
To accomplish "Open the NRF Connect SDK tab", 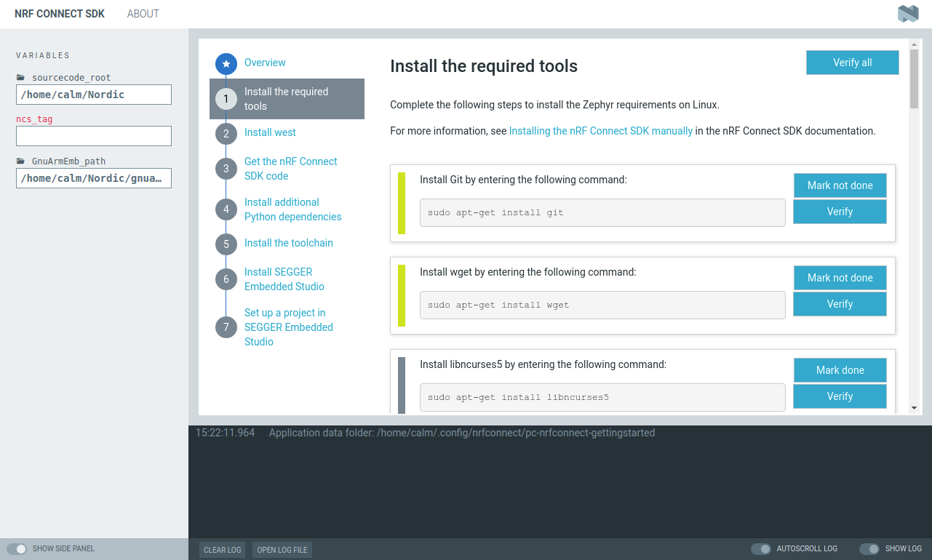I will tap(60, 14).
